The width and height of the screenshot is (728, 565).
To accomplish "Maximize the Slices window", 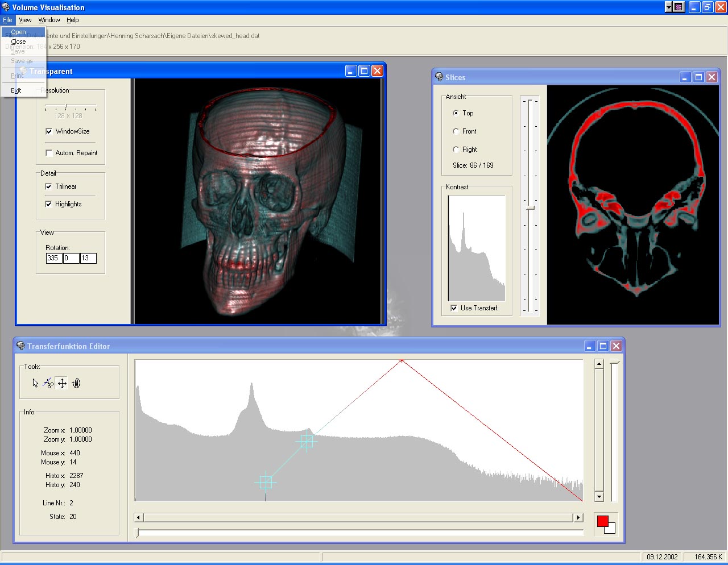I will tap(698, 77).
